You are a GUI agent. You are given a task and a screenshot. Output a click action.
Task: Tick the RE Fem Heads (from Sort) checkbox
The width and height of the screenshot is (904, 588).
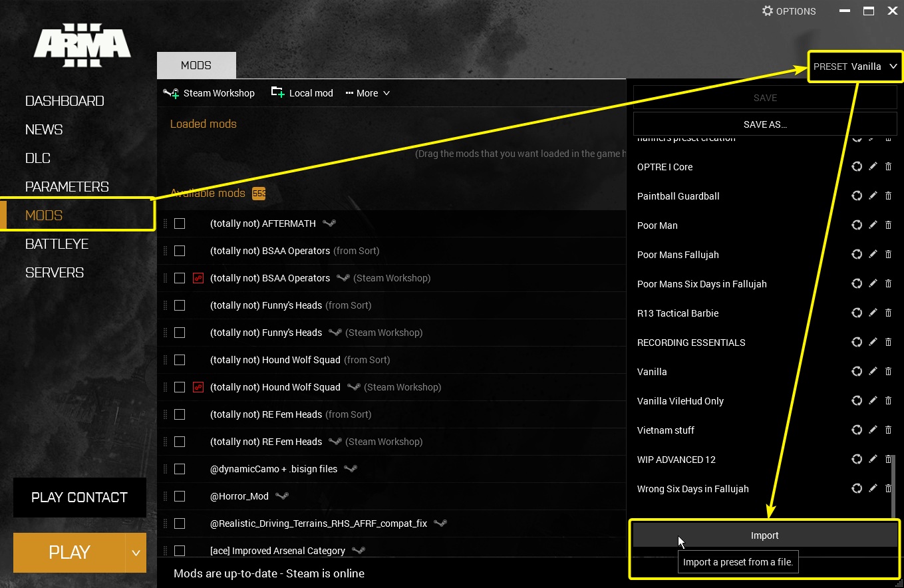180,414
